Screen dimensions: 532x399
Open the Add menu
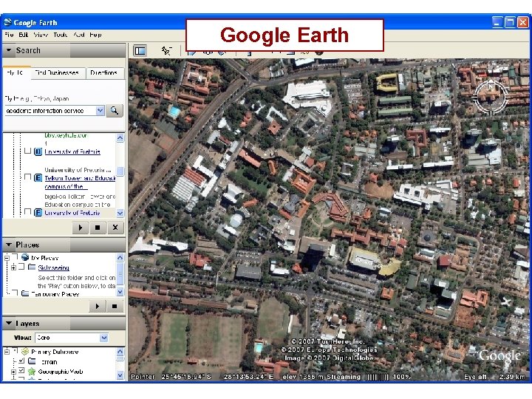pyautogui.click(x=79, y=35)
